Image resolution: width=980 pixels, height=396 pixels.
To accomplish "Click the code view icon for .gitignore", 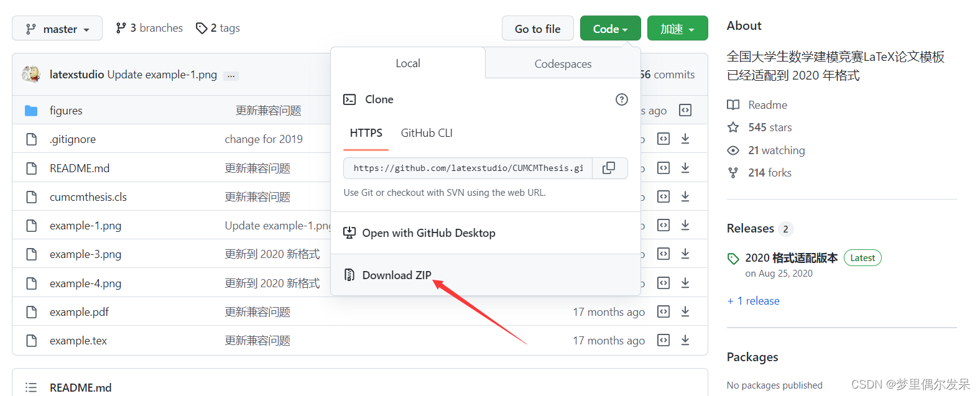I will pyautogui.click(x=663, y=139).
